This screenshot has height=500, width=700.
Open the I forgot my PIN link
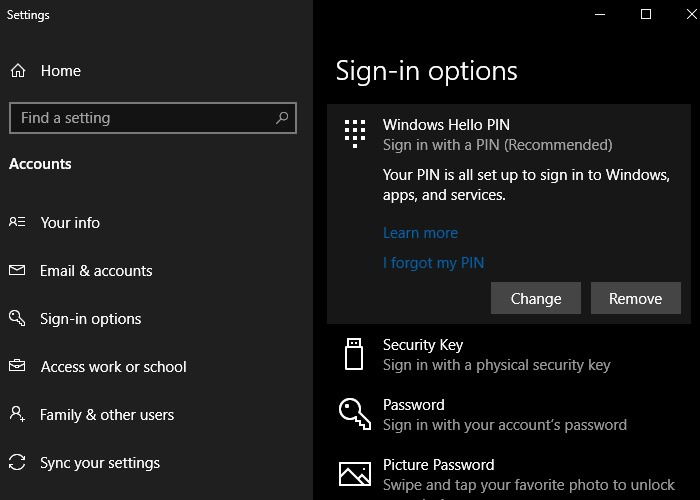click(433, 263)
